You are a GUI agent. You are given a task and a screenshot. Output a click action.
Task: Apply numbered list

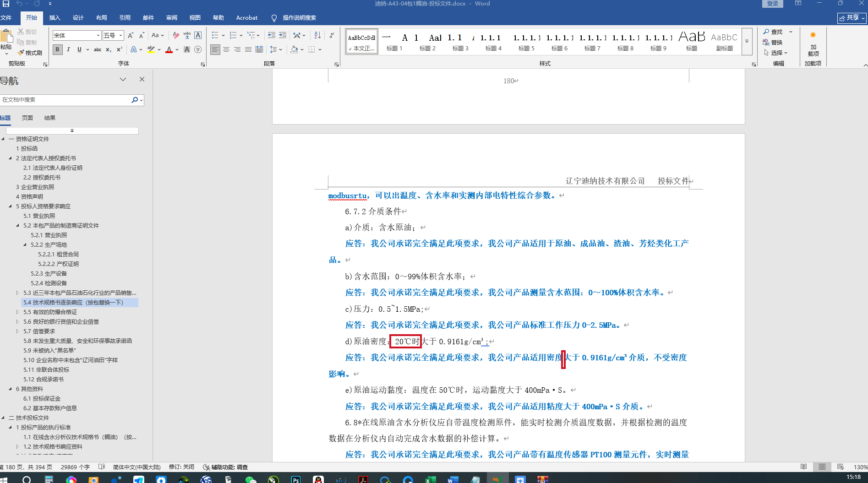(x=233, y=35)
